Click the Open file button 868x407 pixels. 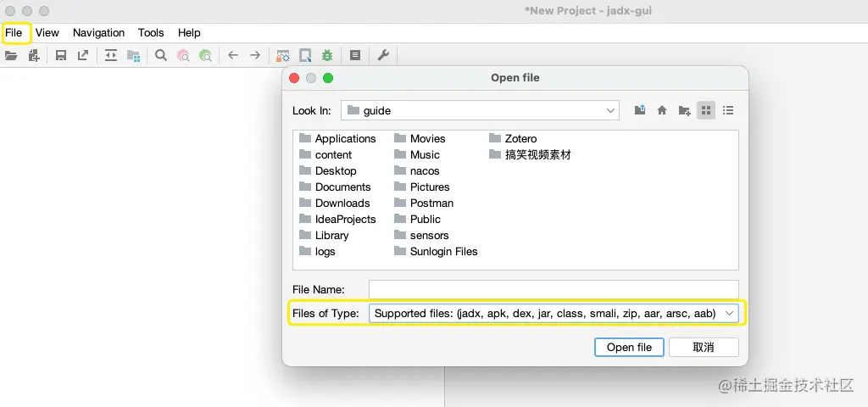point(629,347)
